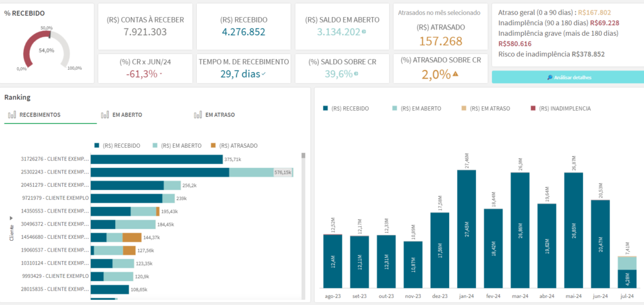
Task: Open the (R$) CONTAS À RECEBER card
Action: (144, 26)
